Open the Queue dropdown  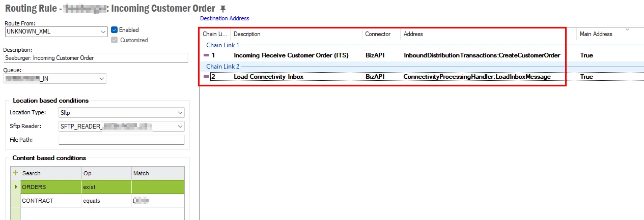(x=102, y=79)
